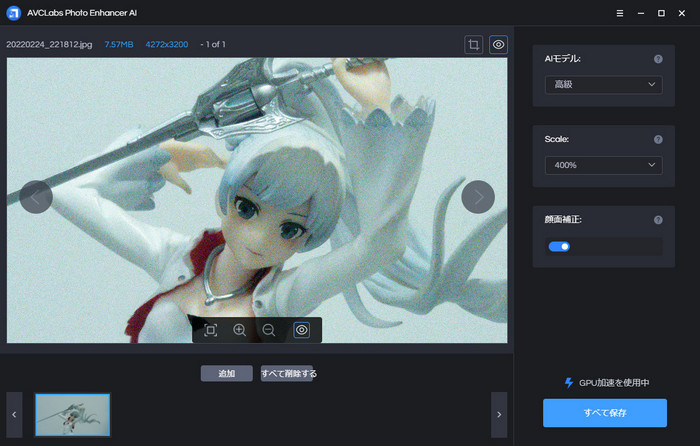The width and height of the screenshot is (700, 446).
Task: Open help for AIモデル setting
Action: 658,59
